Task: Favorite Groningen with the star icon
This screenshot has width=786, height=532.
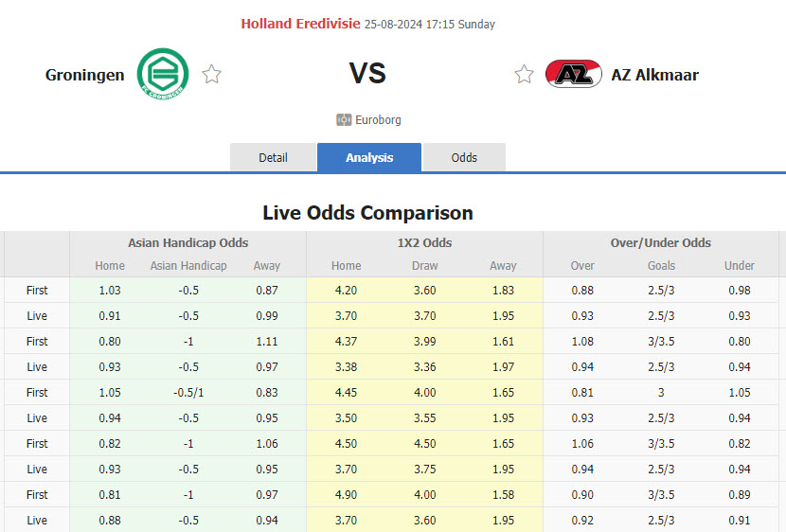Action: click(x=212, y=74)
